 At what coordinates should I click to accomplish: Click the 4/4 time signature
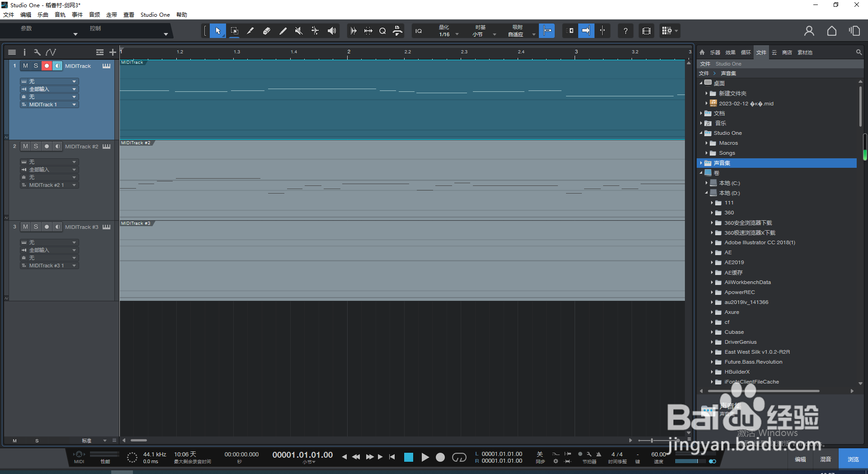pos(617,454)
